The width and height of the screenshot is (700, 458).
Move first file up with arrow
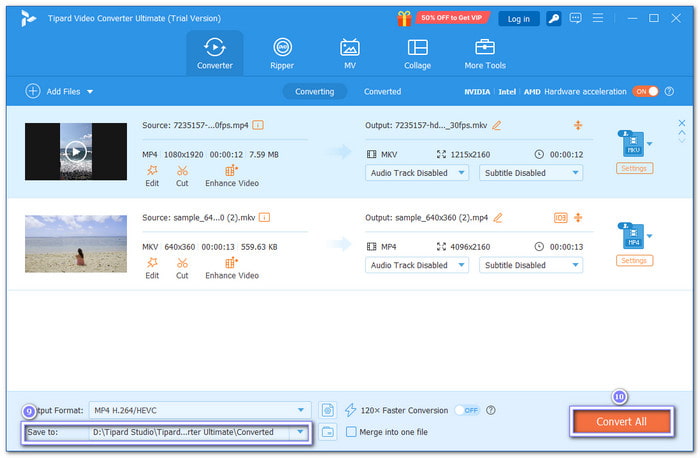point(682,132)
